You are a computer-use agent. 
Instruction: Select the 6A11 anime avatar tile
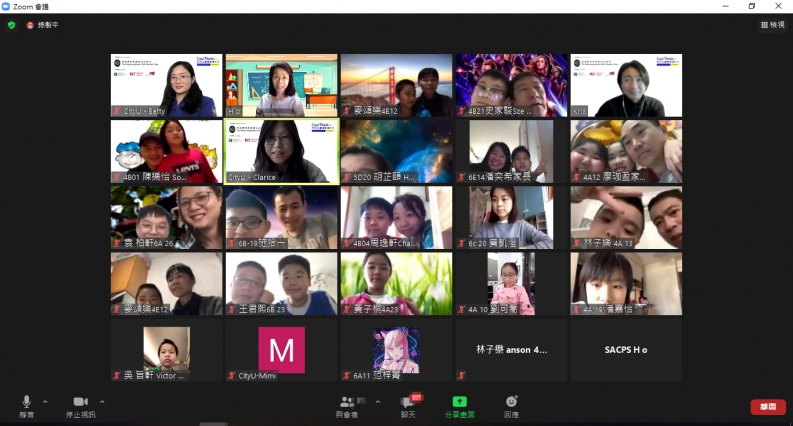[396, 350]
